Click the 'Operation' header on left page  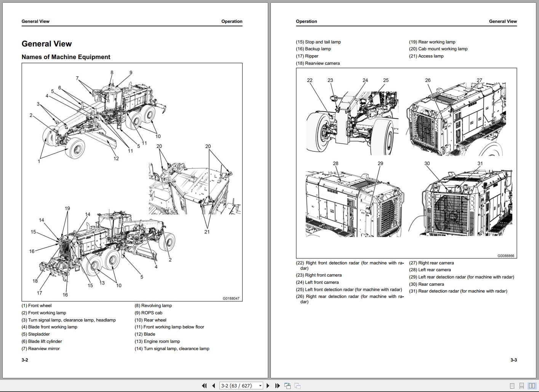232,21
